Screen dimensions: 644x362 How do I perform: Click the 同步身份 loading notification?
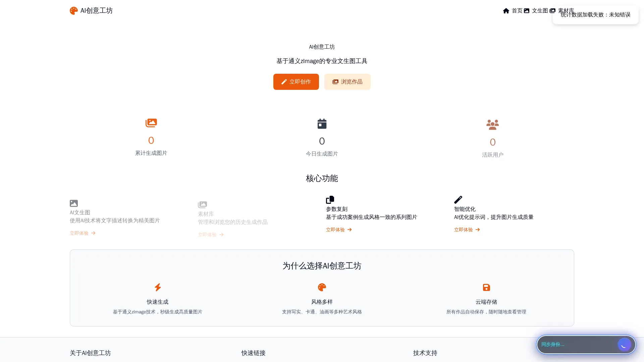pyautogui.click(x=585, y=344)
